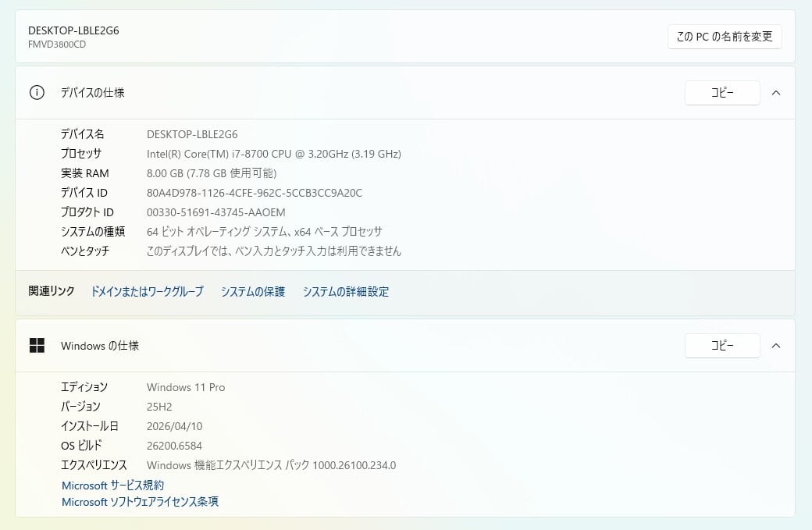Select pen and touch value このディスプレイでは text
Image resolution: width=812 pixels, height=530 pixels.
[273, 251]
